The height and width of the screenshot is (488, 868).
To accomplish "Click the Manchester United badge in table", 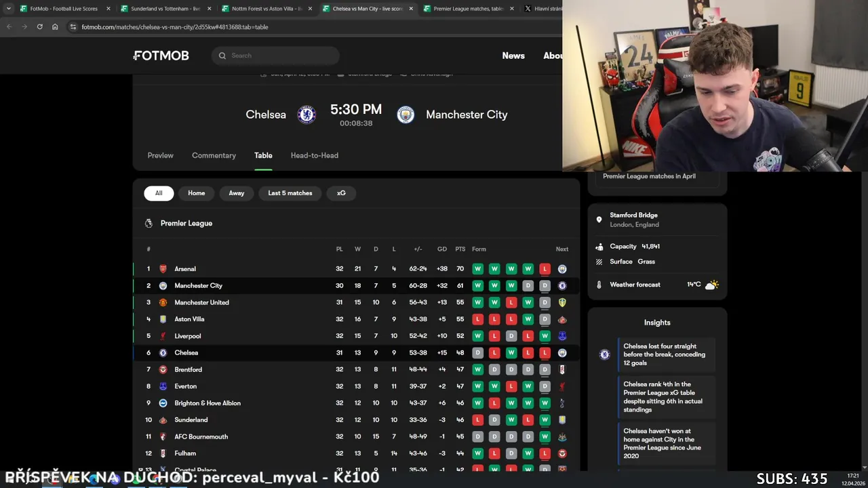I will coord(163,302).
